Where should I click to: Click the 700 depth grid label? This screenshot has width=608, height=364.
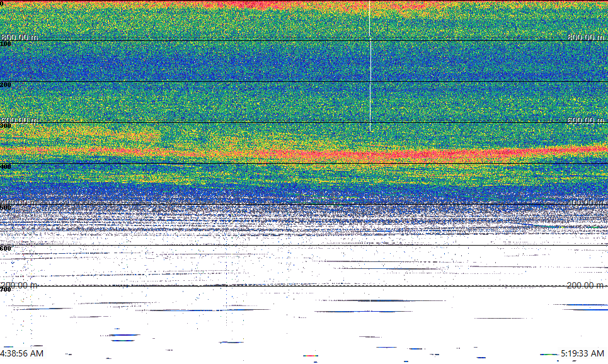tap(6, 289)
